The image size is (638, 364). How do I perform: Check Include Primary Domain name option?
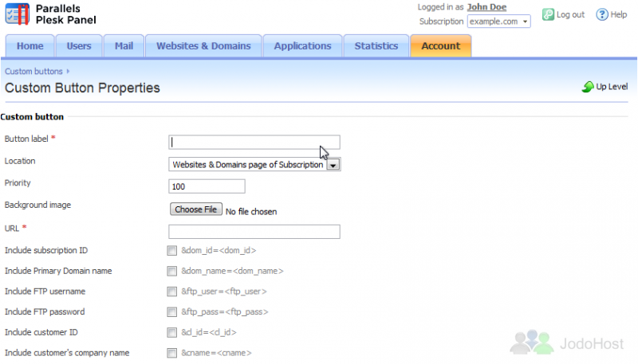click(x=171, y=271)
